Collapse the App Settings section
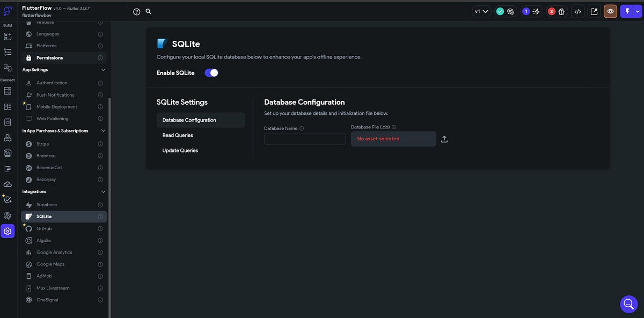 click(103, 70)
